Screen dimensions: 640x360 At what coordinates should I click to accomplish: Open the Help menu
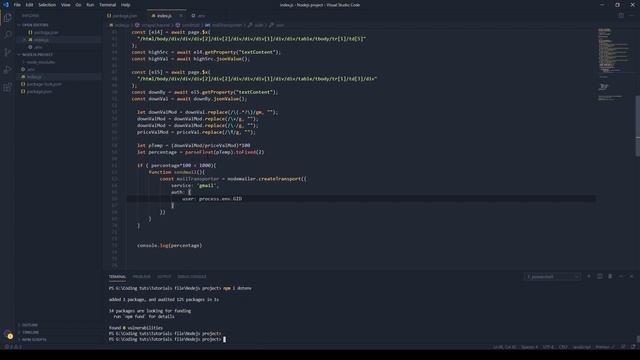(125, 5)
